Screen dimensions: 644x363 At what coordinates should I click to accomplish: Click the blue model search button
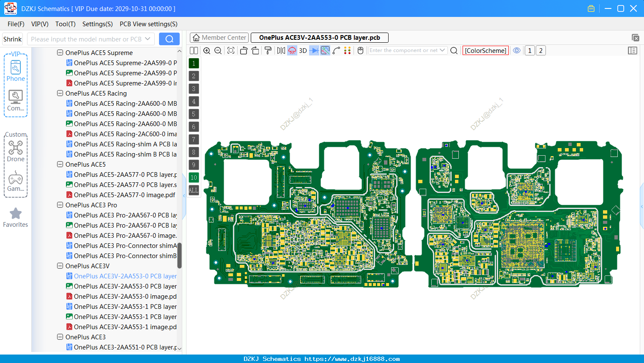[x=169, y=39]
